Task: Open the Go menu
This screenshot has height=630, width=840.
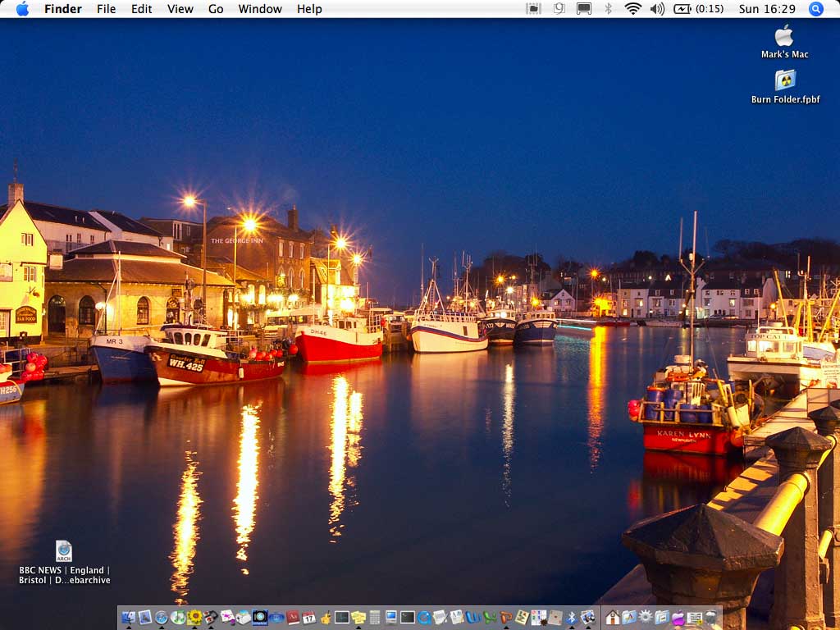Action: click(x=216, y=9)
